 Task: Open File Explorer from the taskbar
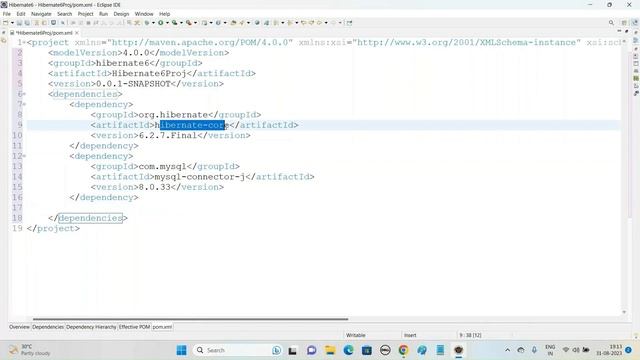pos(330,350)
